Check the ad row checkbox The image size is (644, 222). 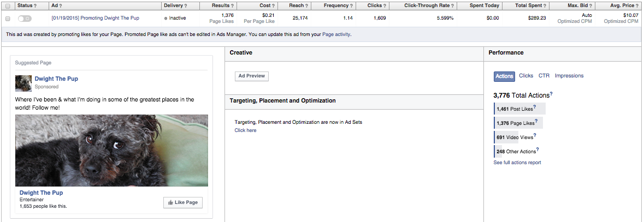pos(8,18)
